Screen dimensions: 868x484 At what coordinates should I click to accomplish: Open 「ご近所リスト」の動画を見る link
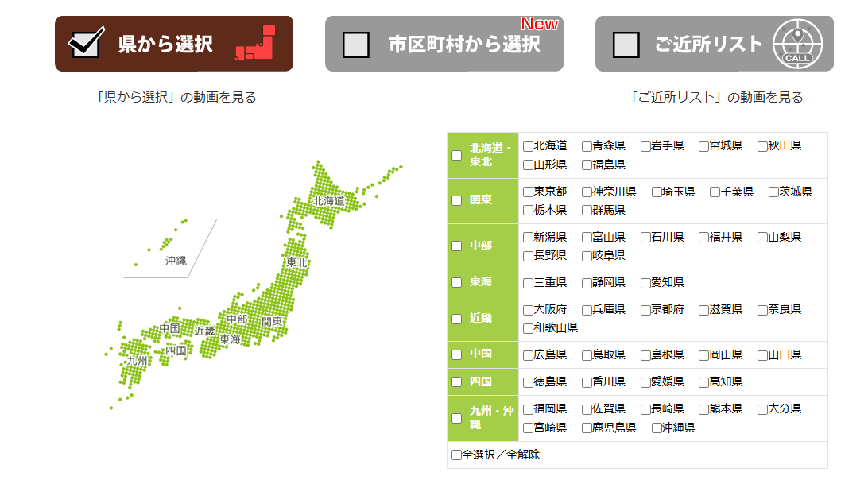717,97
